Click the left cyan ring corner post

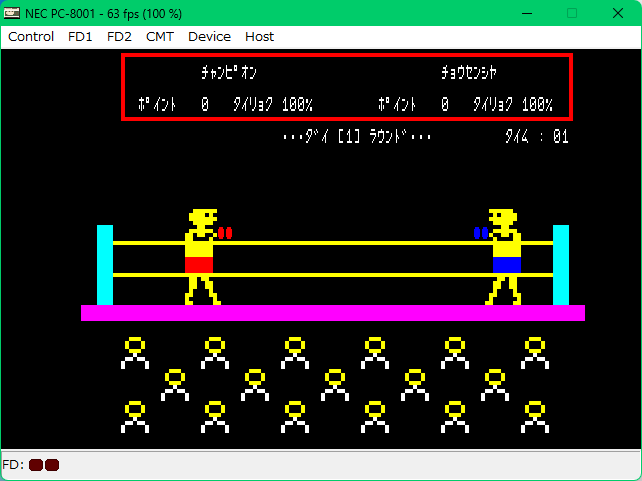point(105,264)
